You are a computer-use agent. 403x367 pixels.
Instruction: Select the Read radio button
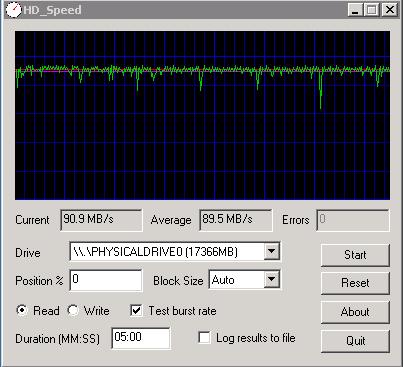(x=22, y=311)
